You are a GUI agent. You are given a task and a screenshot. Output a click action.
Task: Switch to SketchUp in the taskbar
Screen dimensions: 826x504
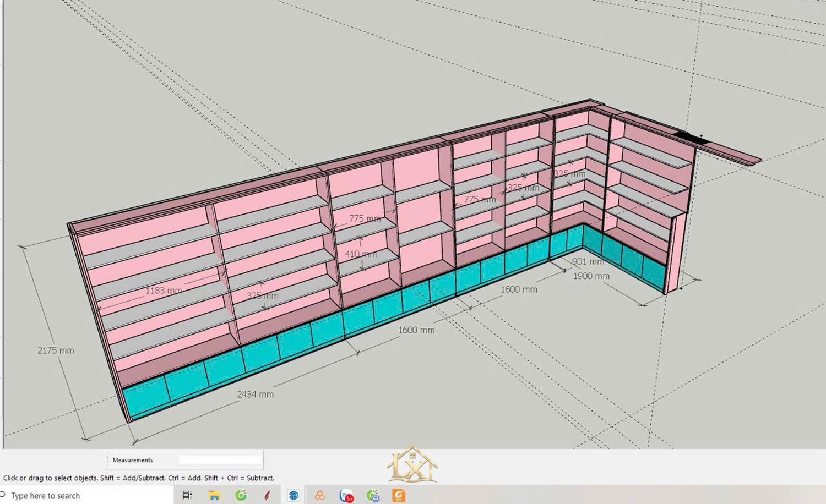point(294,495)
